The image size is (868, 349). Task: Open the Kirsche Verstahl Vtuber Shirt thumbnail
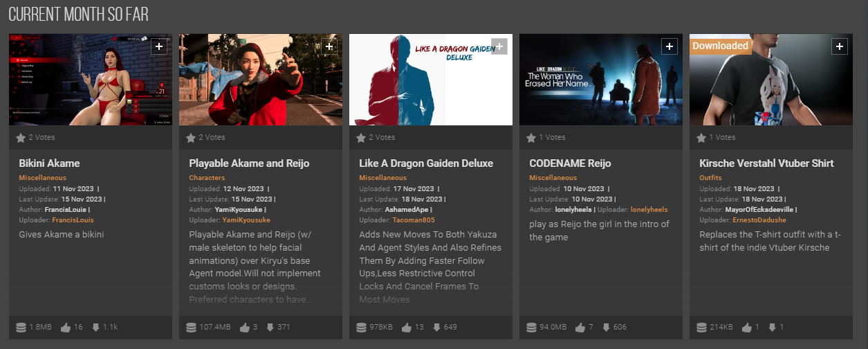[x=771, y=80]
